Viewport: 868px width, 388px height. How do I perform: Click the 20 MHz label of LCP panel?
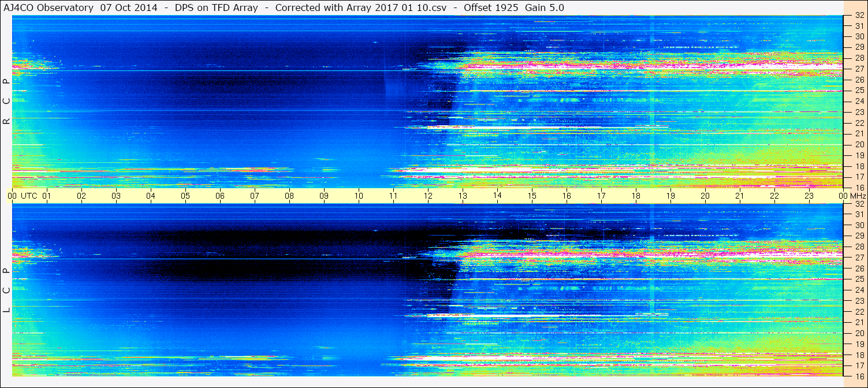coord(859,333)
